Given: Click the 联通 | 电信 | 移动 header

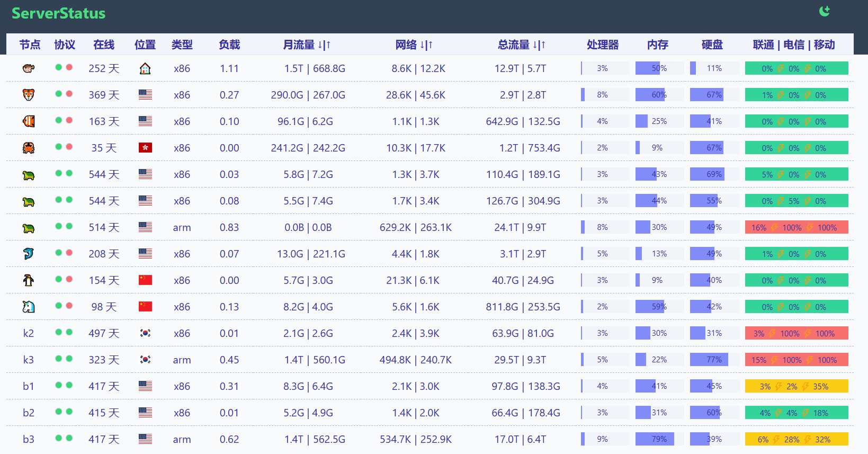Looking at the screenshot, I should 794,45.
